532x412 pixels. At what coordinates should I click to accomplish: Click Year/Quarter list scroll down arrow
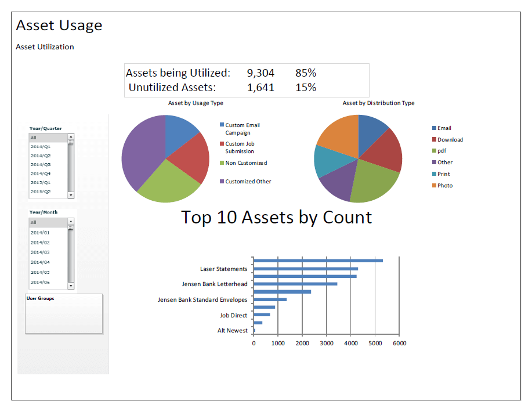71,195
